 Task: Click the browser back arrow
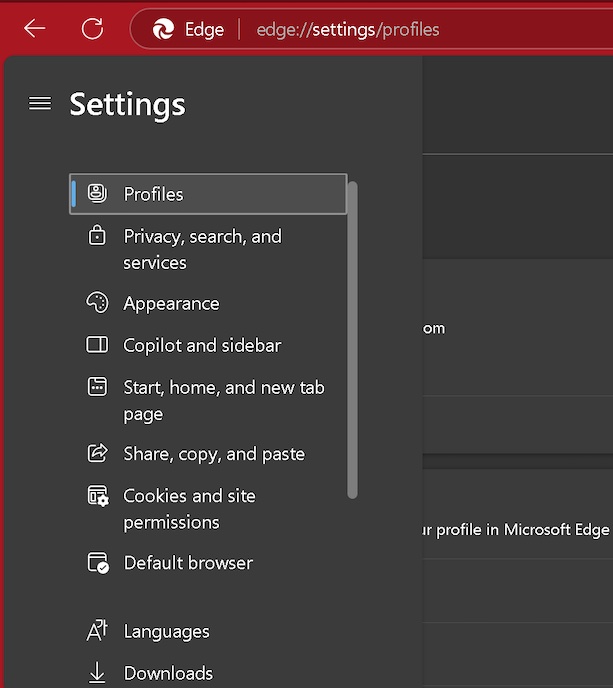[x=35, y=29]
